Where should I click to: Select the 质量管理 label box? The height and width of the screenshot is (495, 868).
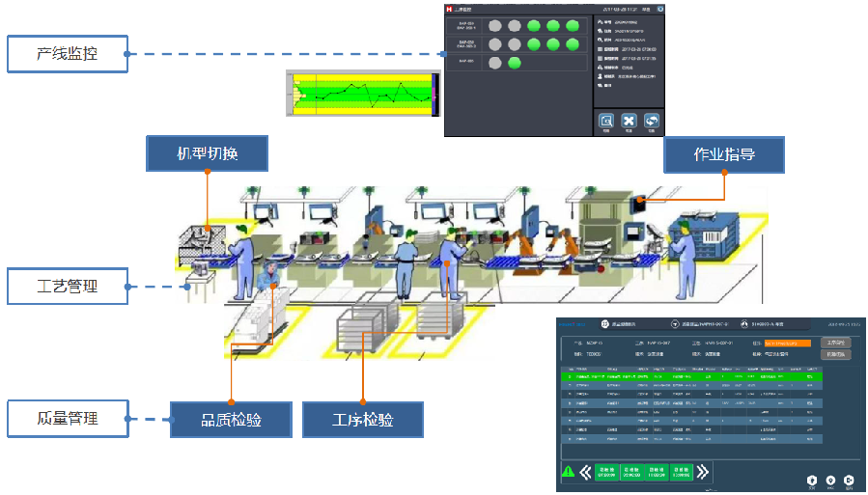[67, 418]
